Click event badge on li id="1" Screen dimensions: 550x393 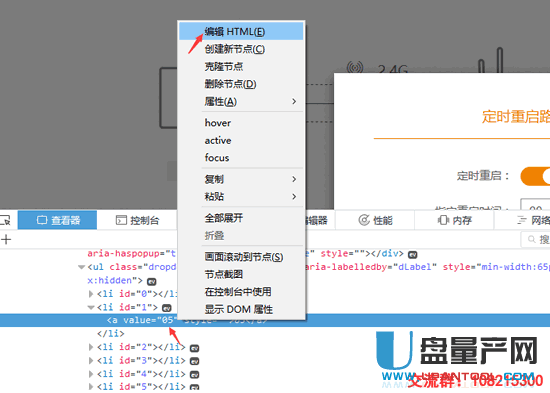(167, 308)
